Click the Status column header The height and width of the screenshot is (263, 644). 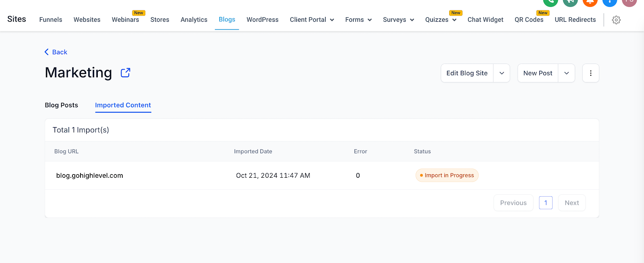422,151
